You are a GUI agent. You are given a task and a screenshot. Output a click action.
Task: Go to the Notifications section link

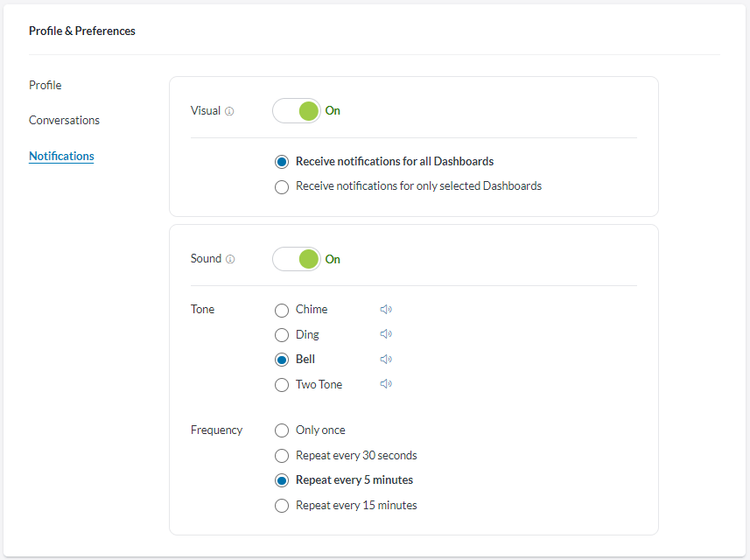coord(61,157)
